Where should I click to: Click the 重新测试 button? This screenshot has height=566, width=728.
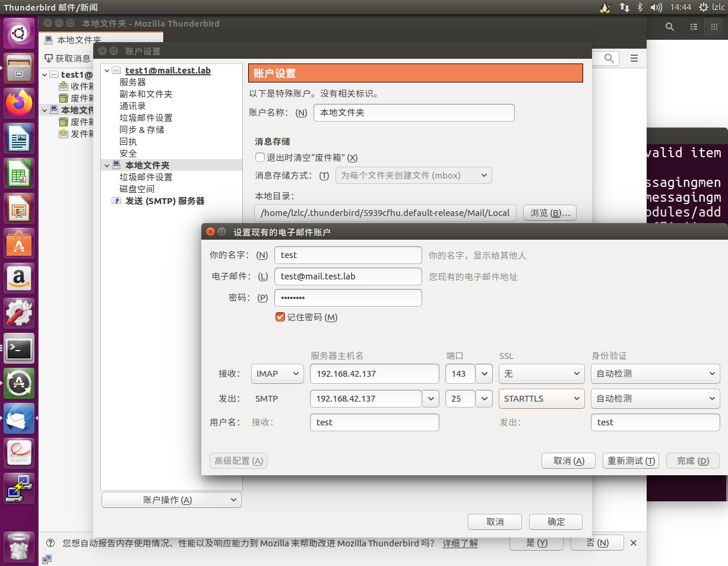point(631,461)
